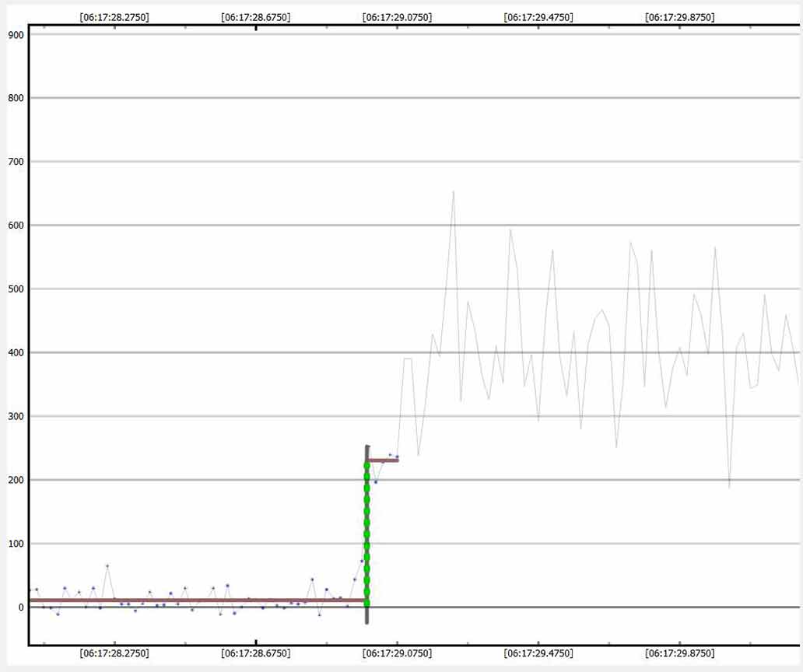Click the deepest gray signal dip below 200
Screen dimensions: 803x672
[x=729, y=487]
